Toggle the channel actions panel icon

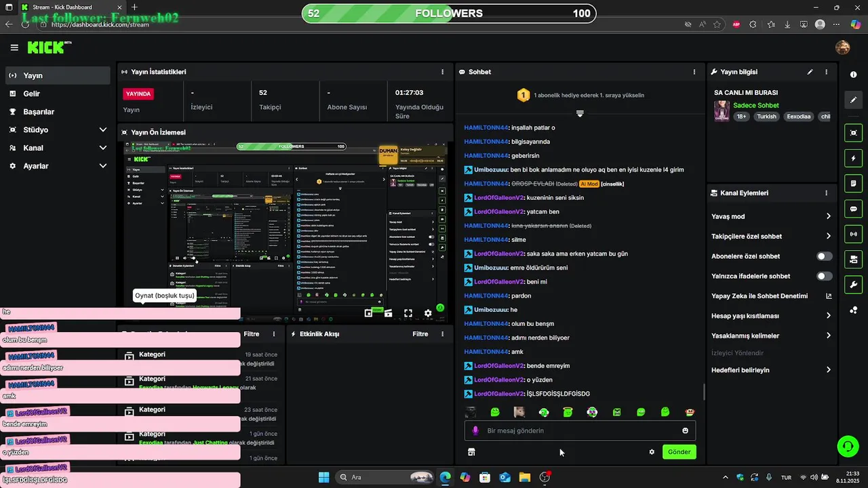pos(853,259)
